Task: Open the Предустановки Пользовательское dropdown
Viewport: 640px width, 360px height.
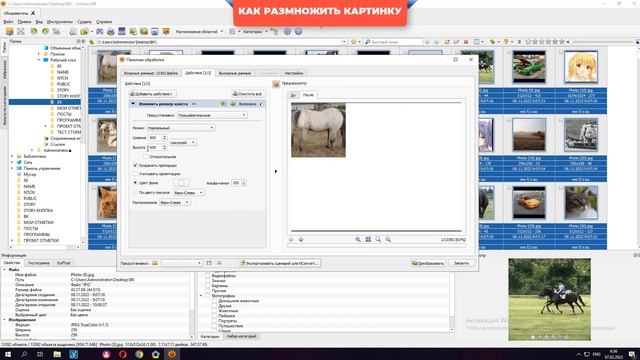Action: click(212, 116)
